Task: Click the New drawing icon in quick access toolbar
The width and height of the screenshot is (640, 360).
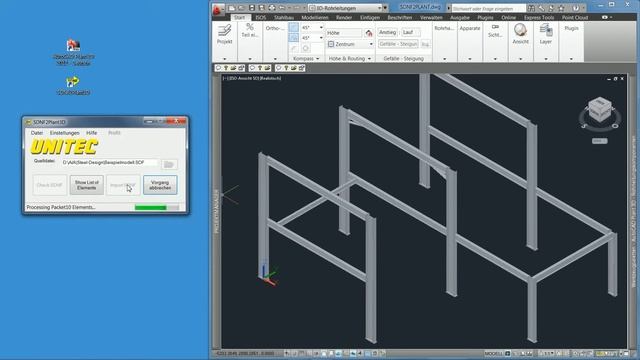Action: pos(232,8)
